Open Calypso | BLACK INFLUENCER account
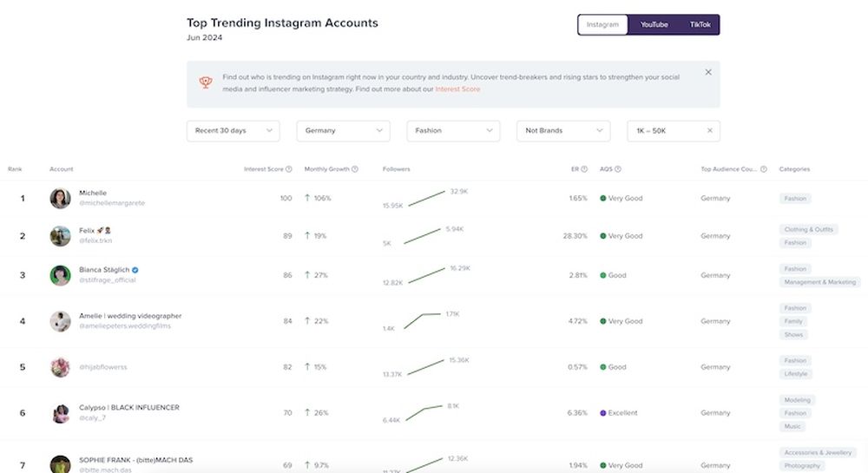This screenshot has height=473, width=868. (x=129, y=408)
